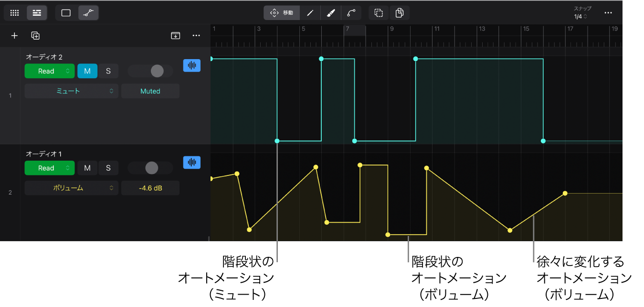Select the オーディオ 2 track name

point(44,57)
